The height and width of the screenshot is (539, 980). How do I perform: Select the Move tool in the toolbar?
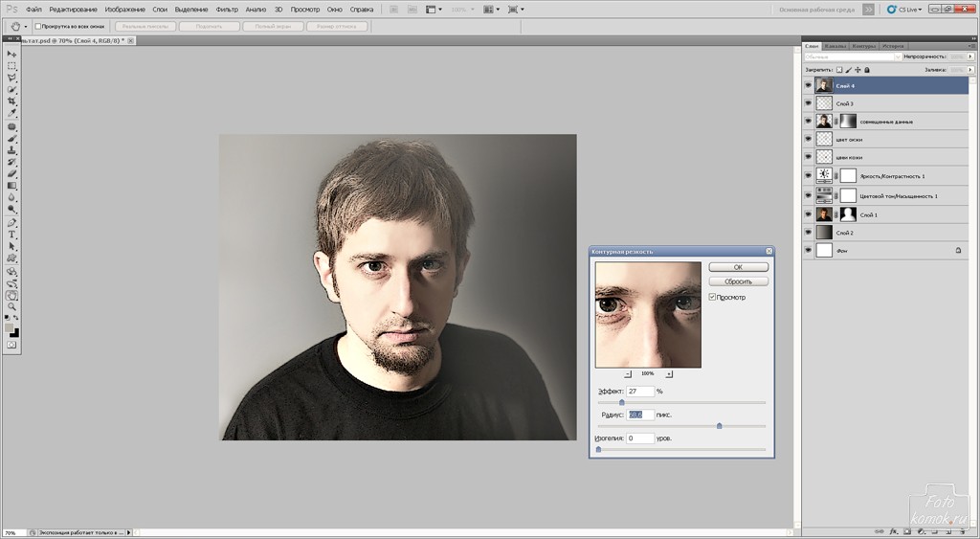pyautogui.click(x=12, y=55)
